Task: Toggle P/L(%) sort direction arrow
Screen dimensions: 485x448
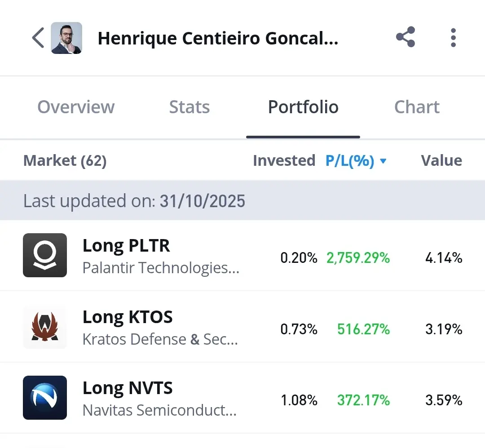Action: 383,161
